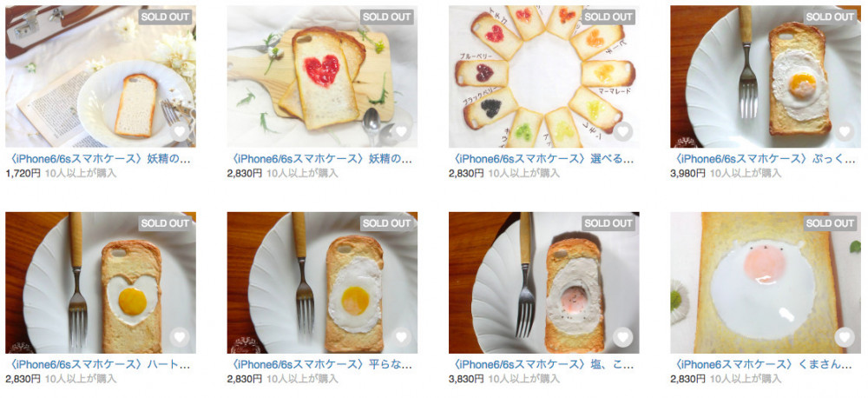Heart the heart-shaped egg toast case
The height and width of the screenshot is (398, 868).
(x=180, y=337)
